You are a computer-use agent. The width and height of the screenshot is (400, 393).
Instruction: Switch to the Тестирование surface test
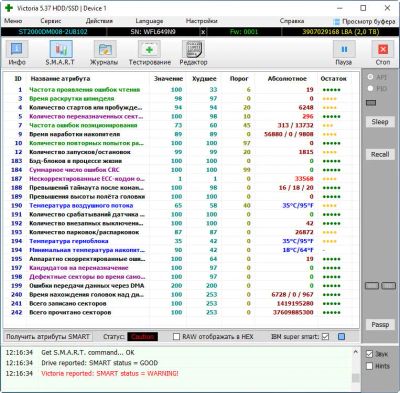149,53
